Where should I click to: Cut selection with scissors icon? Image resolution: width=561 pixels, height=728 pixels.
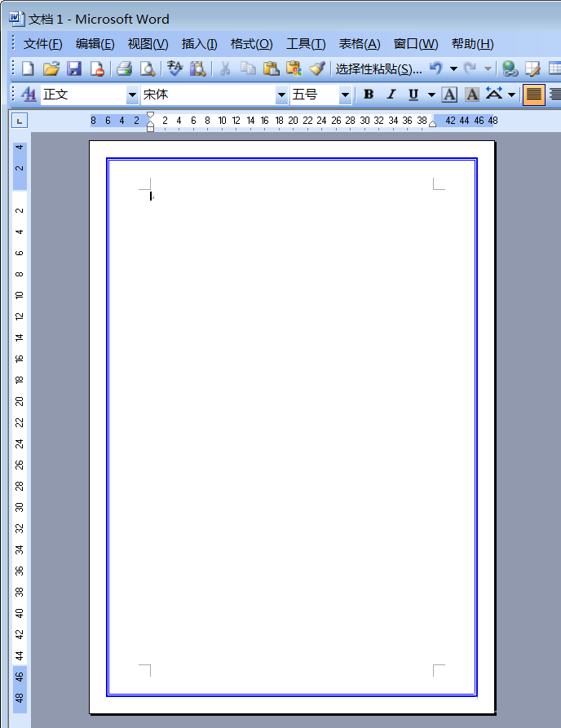click(225, 68)
